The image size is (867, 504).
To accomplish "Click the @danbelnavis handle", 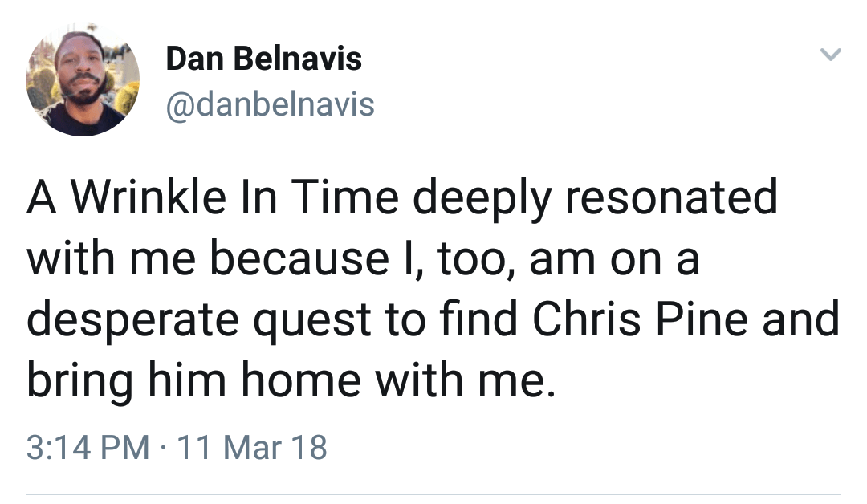I will pyautogui.click(x=270, y=104).
